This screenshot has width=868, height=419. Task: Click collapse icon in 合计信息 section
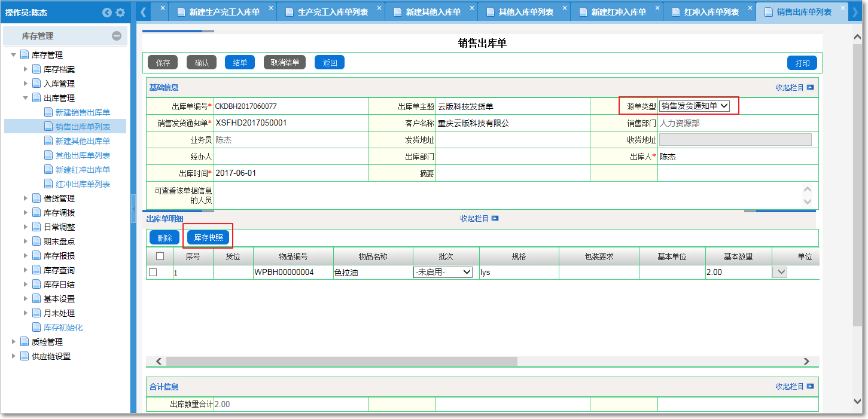(x=810, y=387)
